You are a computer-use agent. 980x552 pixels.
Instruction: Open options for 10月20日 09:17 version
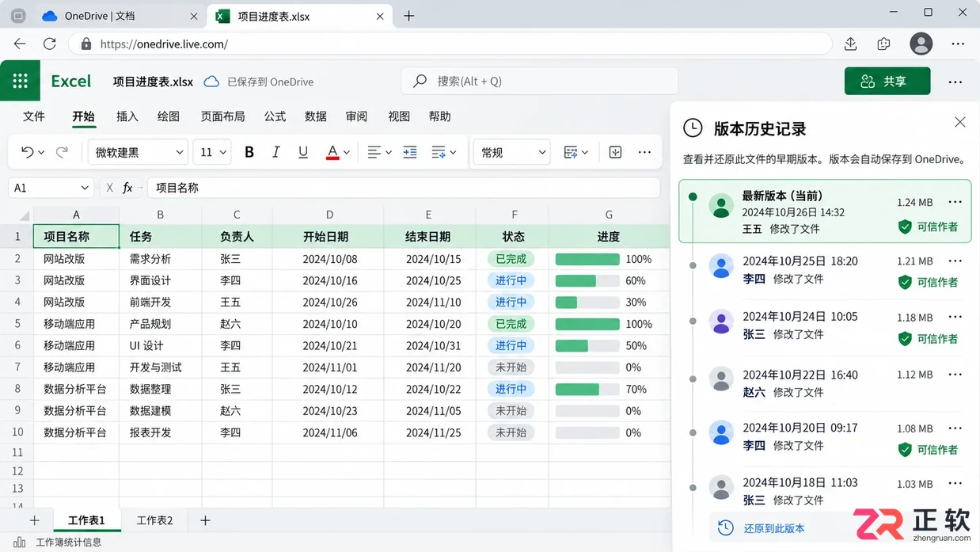click(x=955, y=428)
